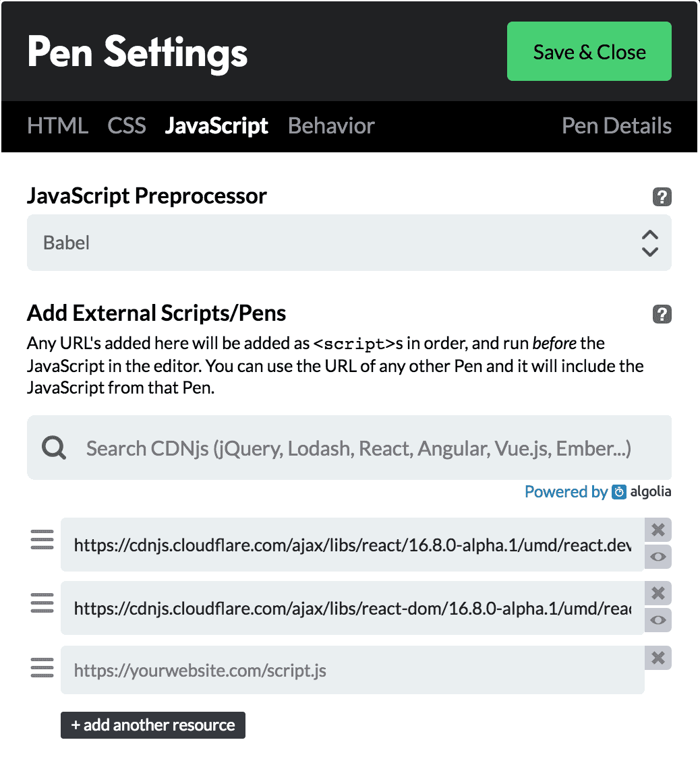Click the react-dom row drag handle

pos(42,603)
